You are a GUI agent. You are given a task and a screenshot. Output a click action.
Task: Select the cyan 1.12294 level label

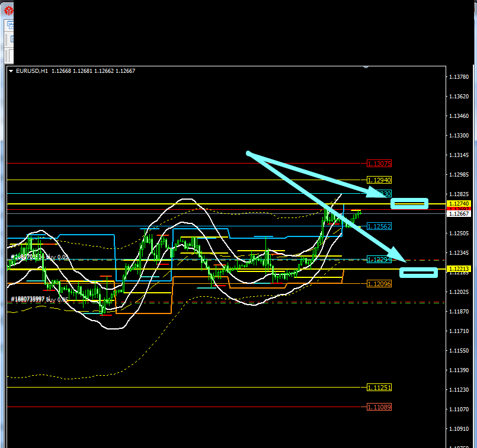coord(379,260)
